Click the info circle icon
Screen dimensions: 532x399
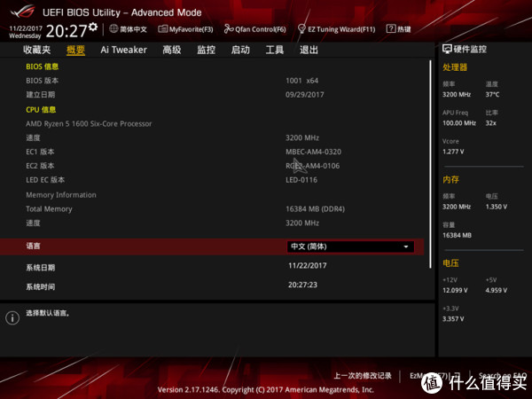(x=12, y=318)
